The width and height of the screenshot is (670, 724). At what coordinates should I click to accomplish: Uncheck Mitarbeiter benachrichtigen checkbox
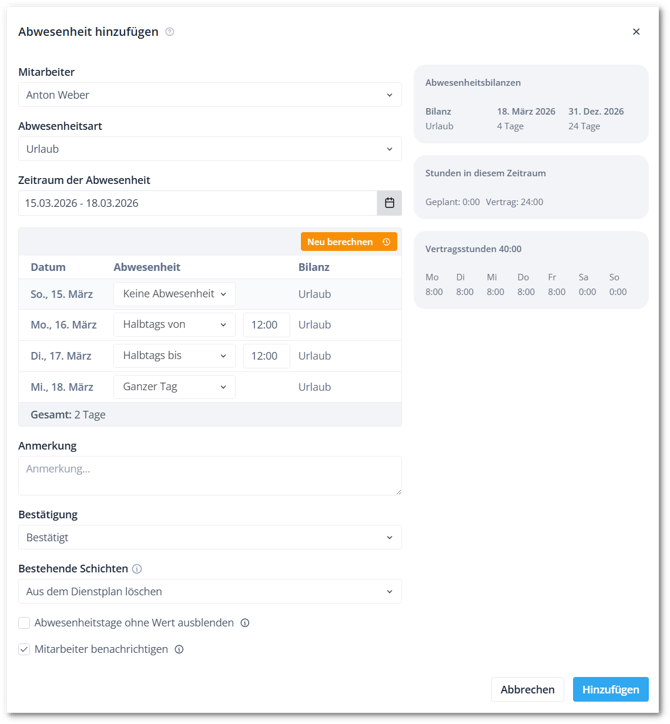tap(25, 649)
